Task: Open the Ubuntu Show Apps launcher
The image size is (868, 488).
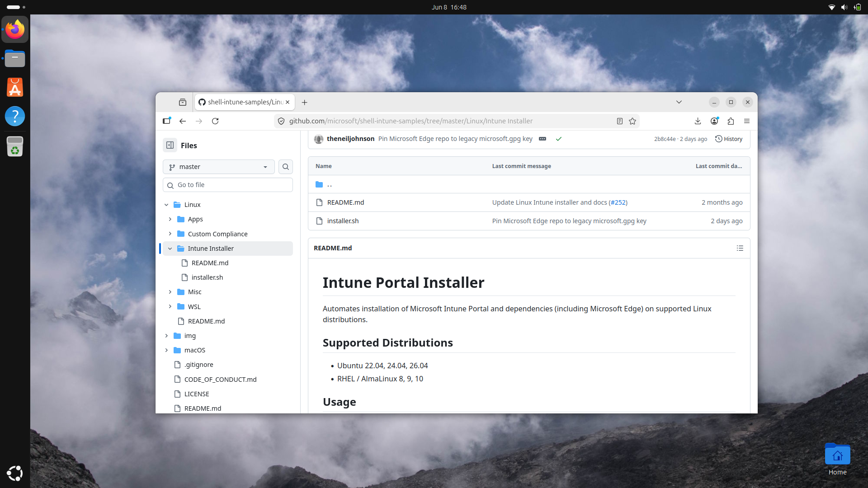Action: coord(15,473)
